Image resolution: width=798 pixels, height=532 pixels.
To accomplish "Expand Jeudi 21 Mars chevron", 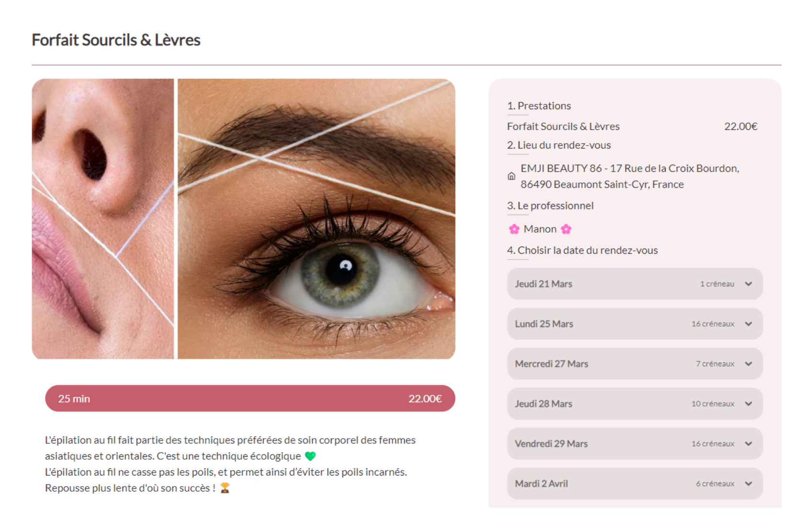I will pyautogui.click(x=748, y=284).
